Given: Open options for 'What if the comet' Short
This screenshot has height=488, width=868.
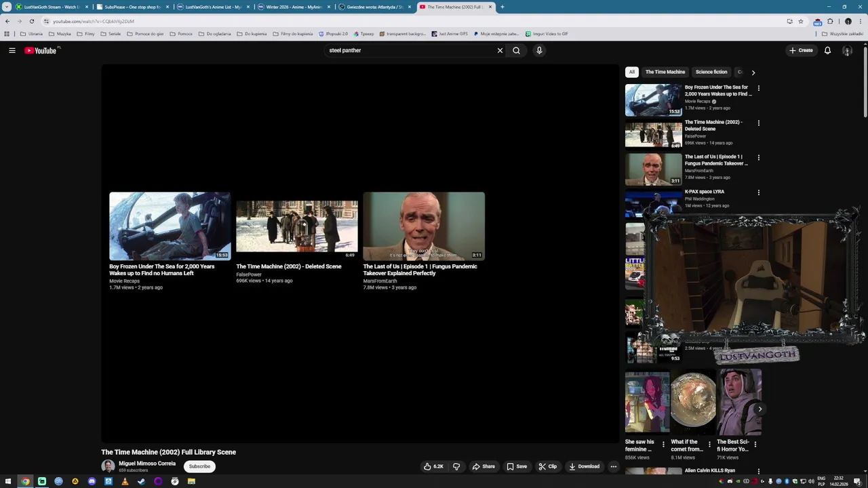Looking at the screenshot, I should tap(709, 445).
